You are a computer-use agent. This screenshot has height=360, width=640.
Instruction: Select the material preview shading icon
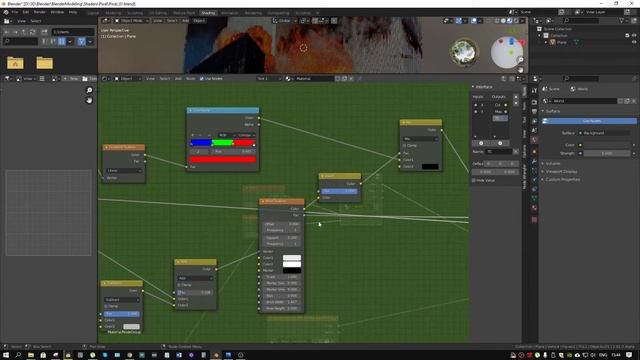(509, 20)
